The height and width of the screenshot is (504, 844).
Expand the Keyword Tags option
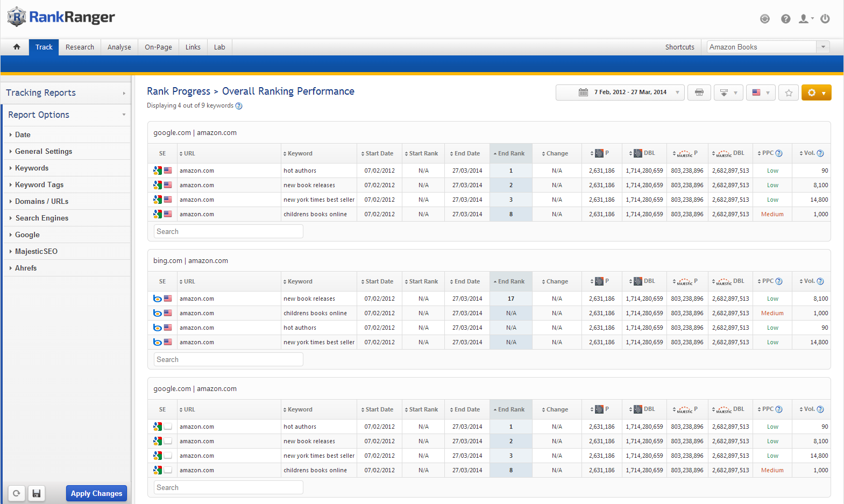[x=39, y=184]
